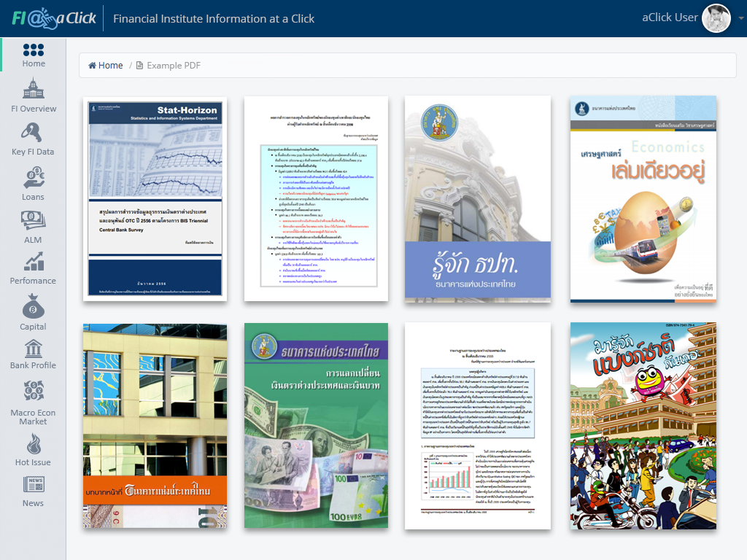Open the Economics egg cover PDF
747x560 pixels.
(643, 199)
